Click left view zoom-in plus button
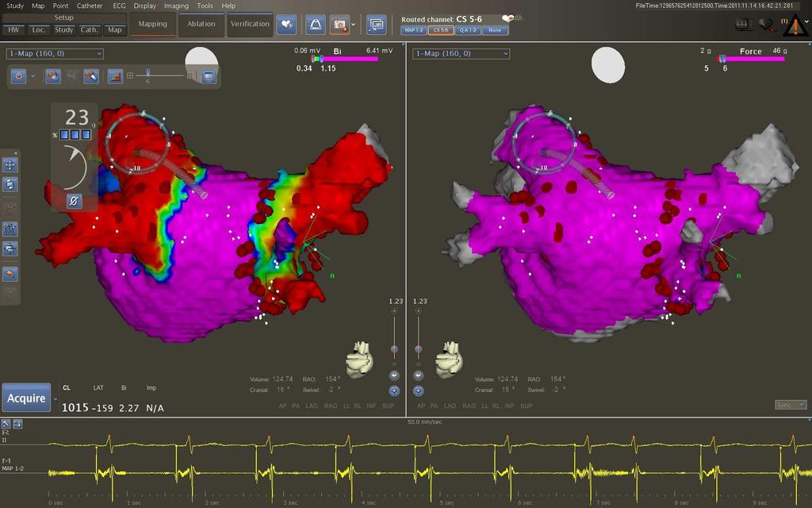 tap(394, 311)
